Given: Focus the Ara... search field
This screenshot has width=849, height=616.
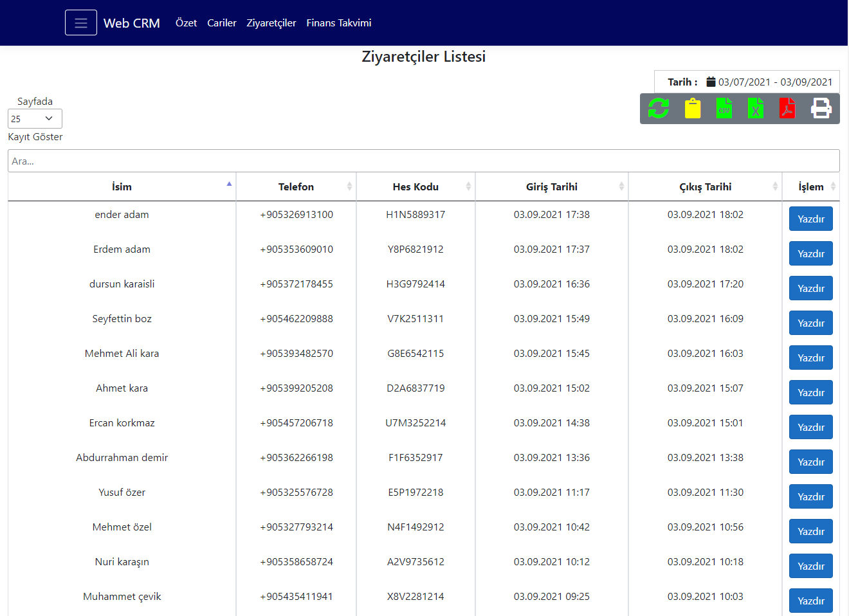Looking at the screenshot, I should pos(424,161).
